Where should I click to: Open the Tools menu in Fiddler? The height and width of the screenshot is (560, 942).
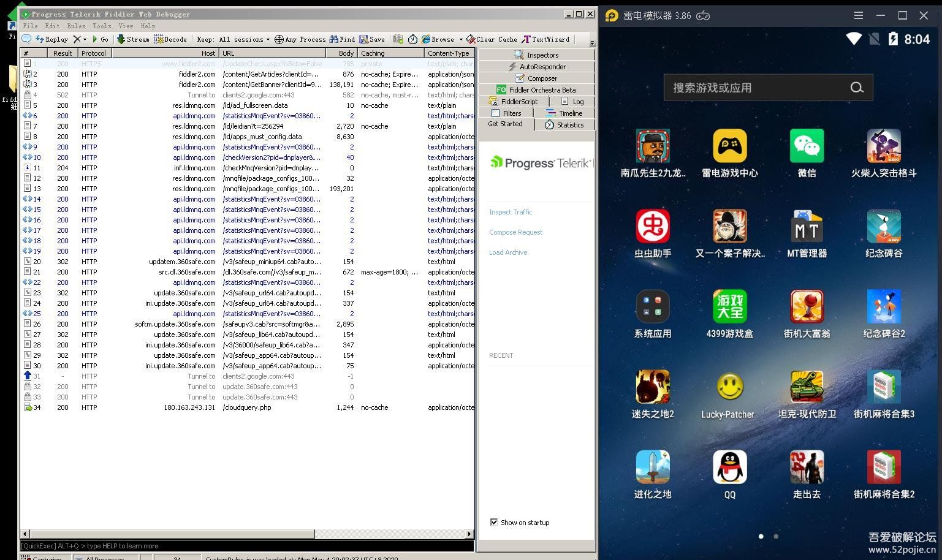pos(102,26)
